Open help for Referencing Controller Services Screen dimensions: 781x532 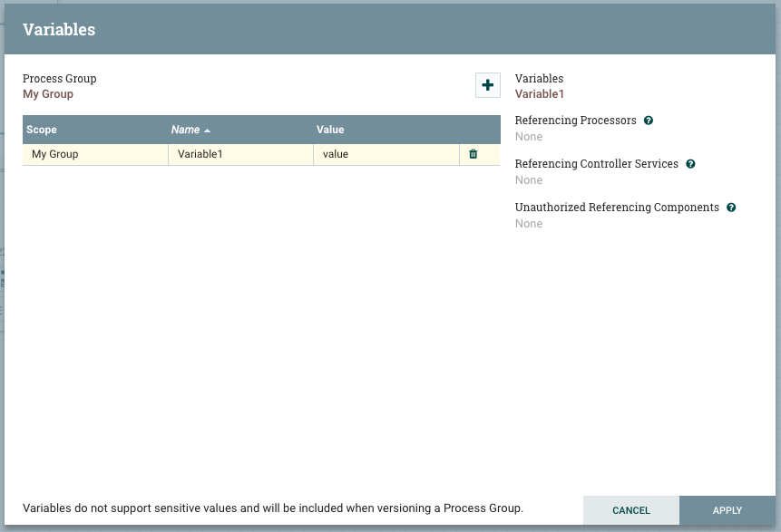point(690,164)
